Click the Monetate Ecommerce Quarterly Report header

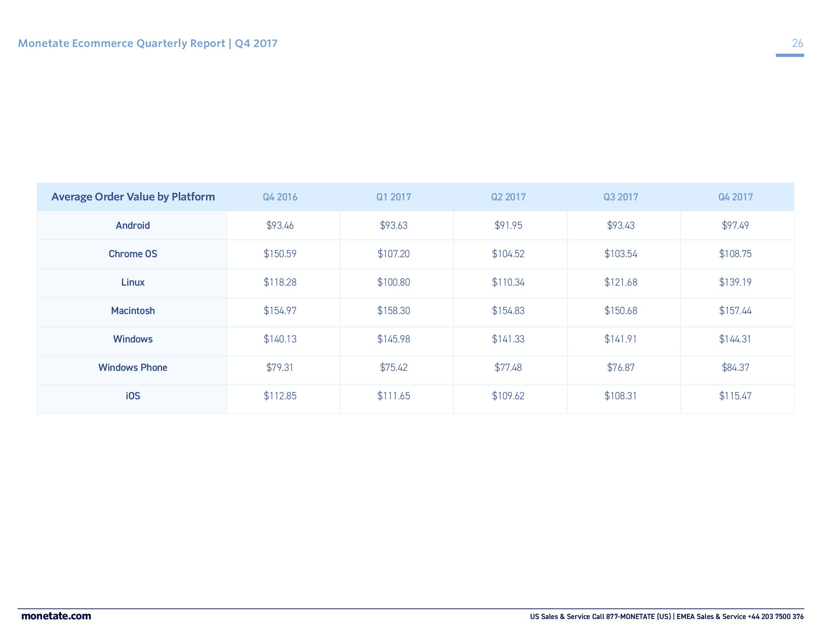(x=148, y=43)
